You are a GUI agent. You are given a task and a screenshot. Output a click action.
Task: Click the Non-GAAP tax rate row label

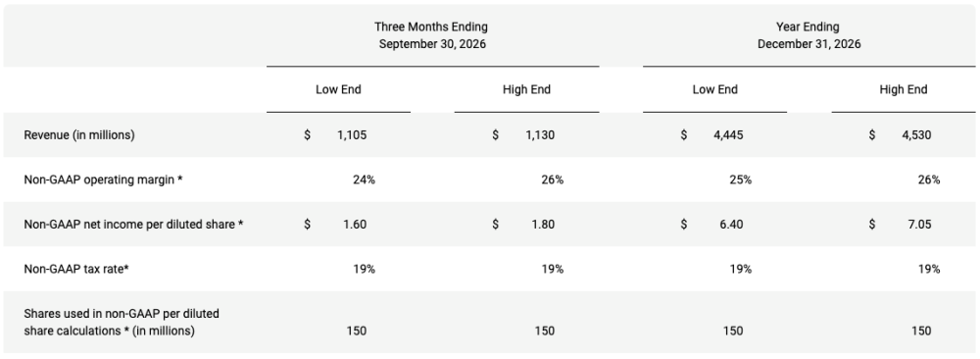click(x=76, y=269)
